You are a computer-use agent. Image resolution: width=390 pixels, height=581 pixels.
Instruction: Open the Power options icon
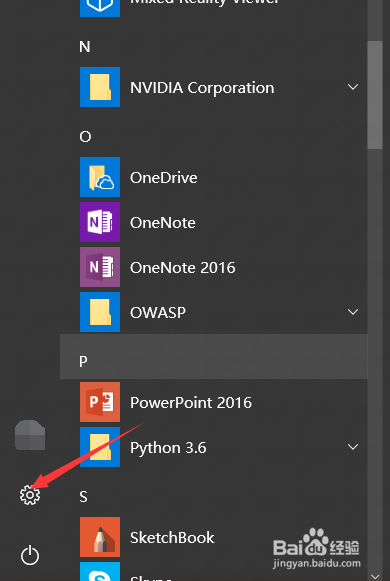(30, 556)
